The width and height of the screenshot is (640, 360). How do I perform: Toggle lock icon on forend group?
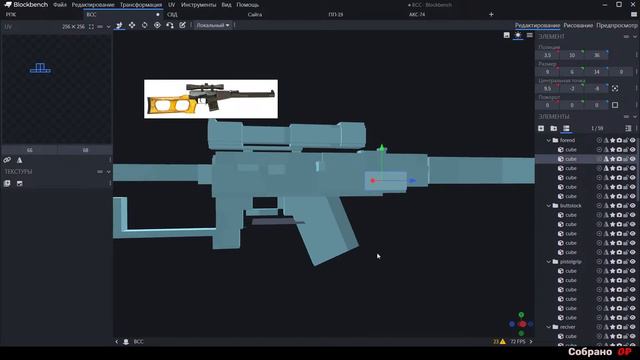pyautogui.click(x=626, y=140)
